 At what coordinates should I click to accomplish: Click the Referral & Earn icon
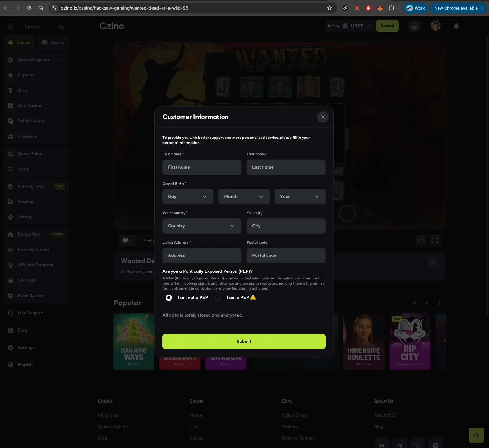click(x=11, y=250)
